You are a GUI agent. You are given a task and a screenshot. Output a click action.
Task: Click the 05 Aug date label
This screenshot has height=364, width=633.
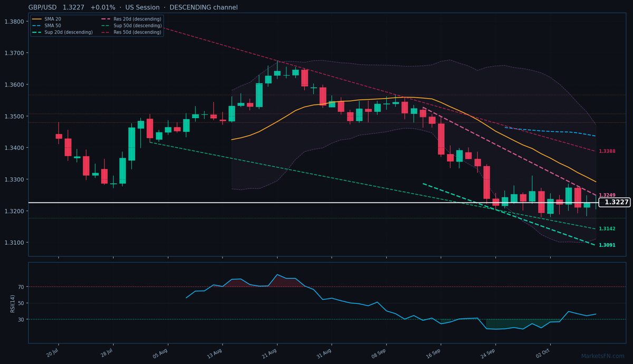161,353
